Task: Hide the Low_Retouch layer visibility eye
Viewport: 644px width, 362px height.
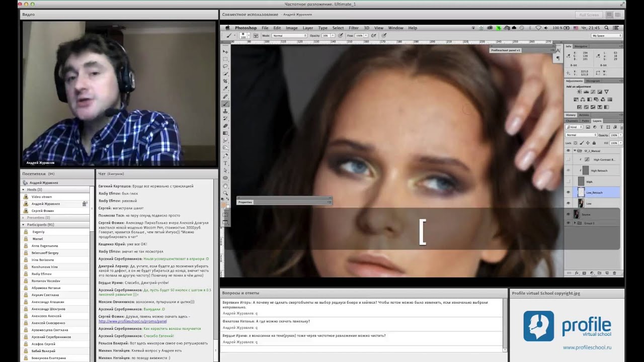Action: [x=569, y=192]
